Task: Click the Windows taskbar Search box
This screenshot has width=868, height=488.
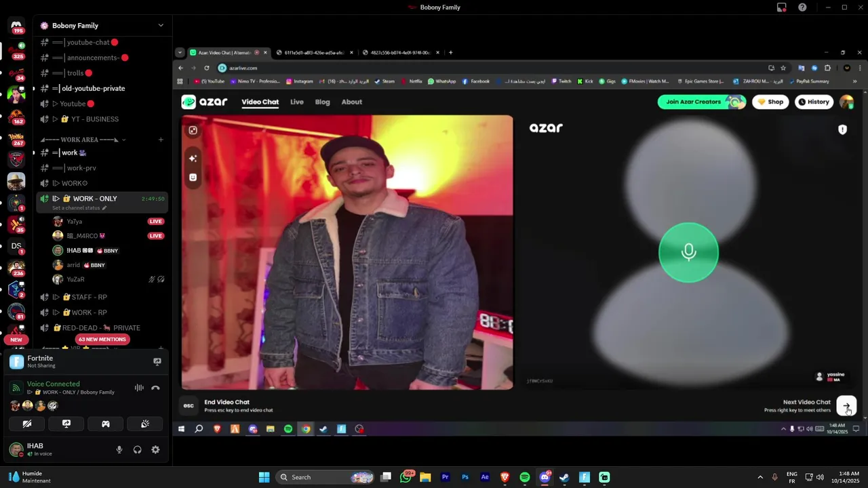Action: point(325,477)
